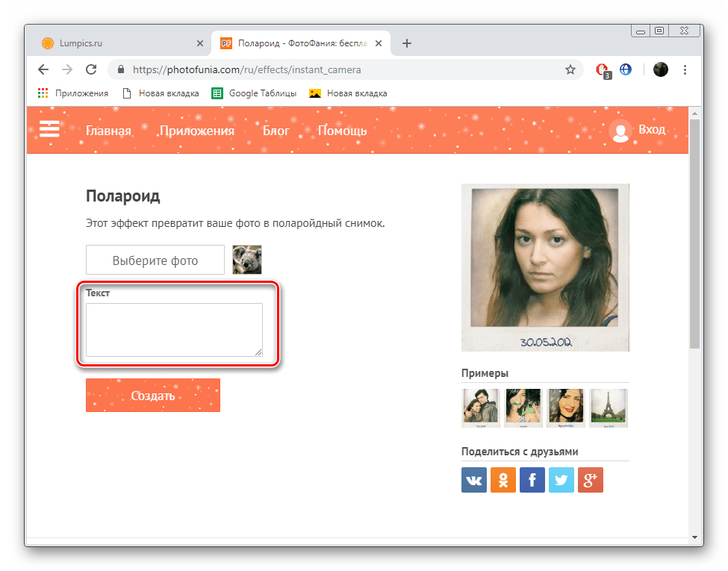This screenshot has width=728, height=571.
Task: Open Chrome three-dot menu
Action: [x=685, y=69]
